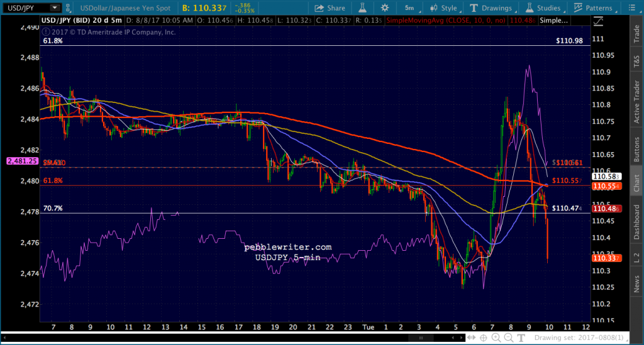The height and width of the screenshot is (345, 644).
Task: Click the USD/JPY symbol input field
Action: click(x=28, y=8)
